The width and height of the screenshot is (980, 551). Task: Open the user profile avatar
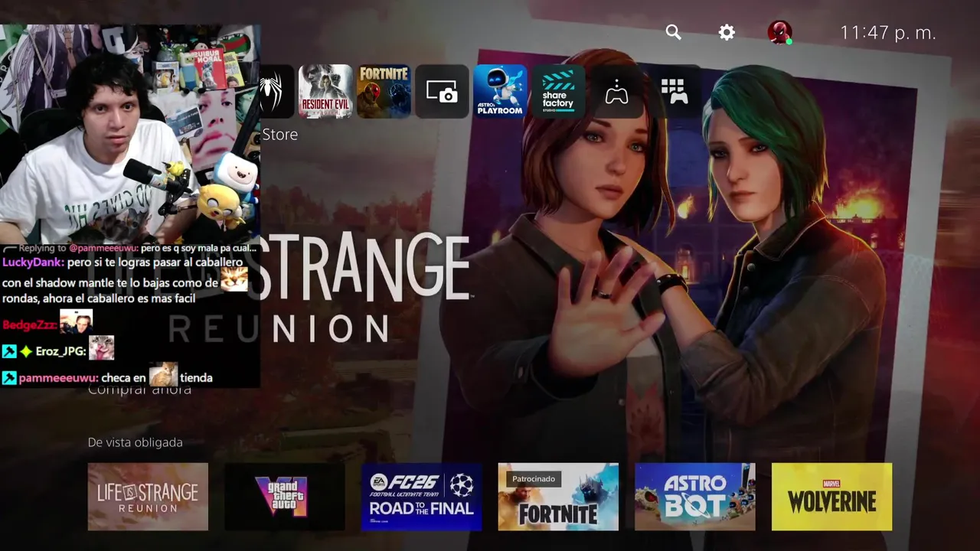pos(779,32)
